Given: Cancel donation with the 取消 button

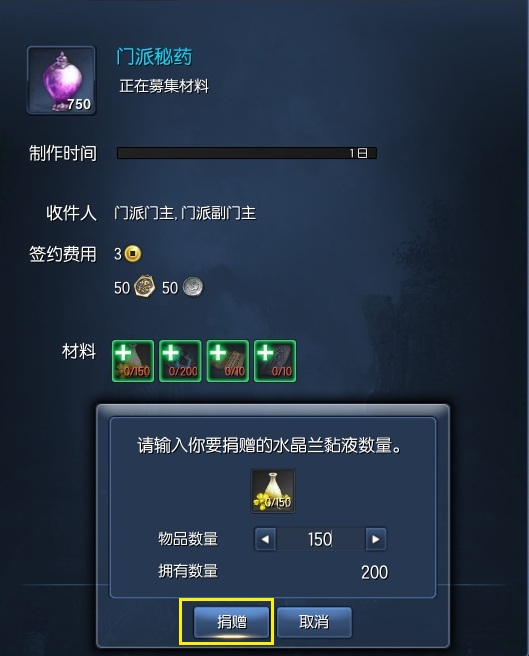Looking at the screenshot, I should (314, 622).
